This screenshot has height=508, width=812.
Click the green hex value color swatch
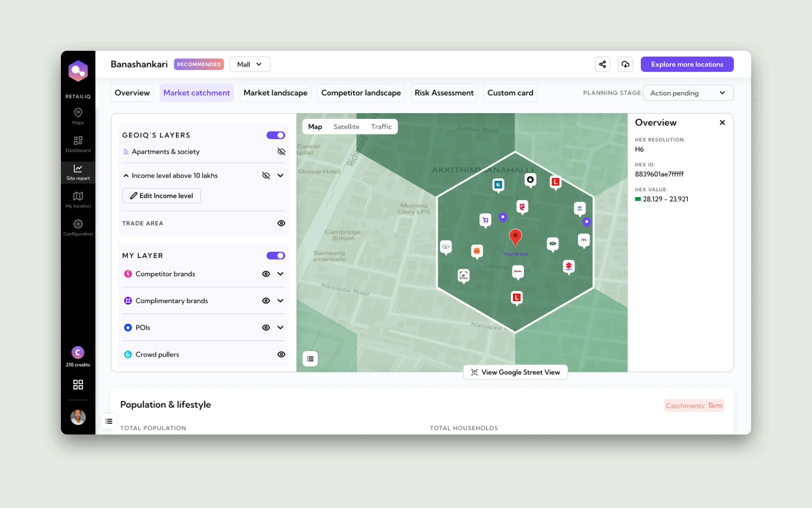pyautogui.click(x=638, y=199)
